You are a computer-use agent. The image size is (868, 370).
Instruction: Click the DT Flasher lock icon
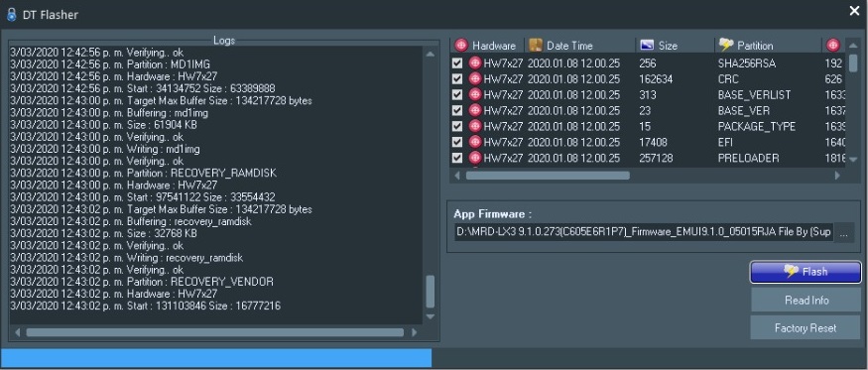[12, 15]
